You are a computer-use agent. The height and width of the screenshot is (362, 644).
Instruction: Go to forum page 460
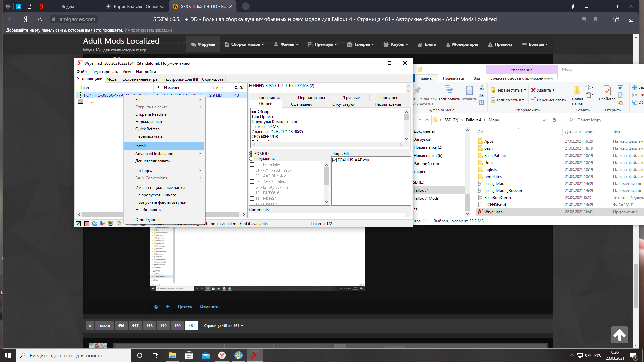tap(177, 326)
